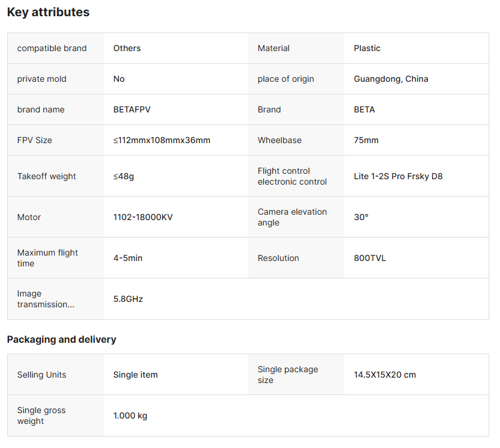Click the 1102-18000KV motor value

coord(142,217)
